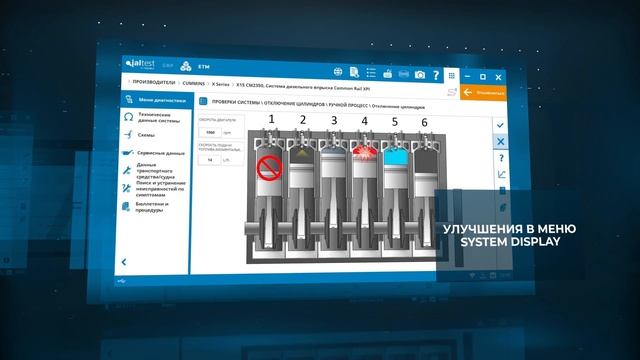Go to CUMMINS breadcrumb
The width and height of the screenshot is (640, 360).
click(x=193, y=83)
